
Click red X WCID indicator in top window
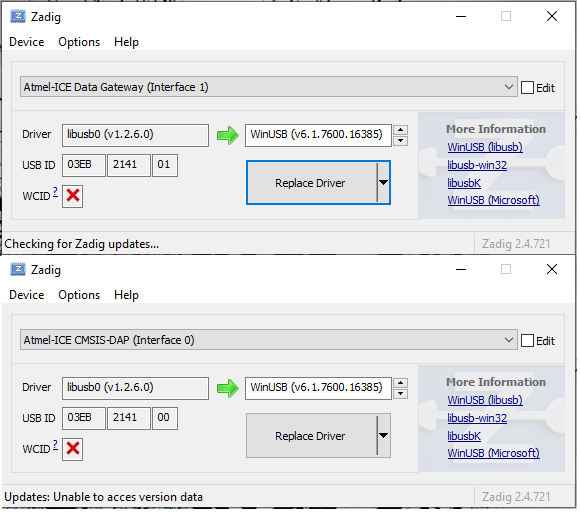tap(73, 196)
